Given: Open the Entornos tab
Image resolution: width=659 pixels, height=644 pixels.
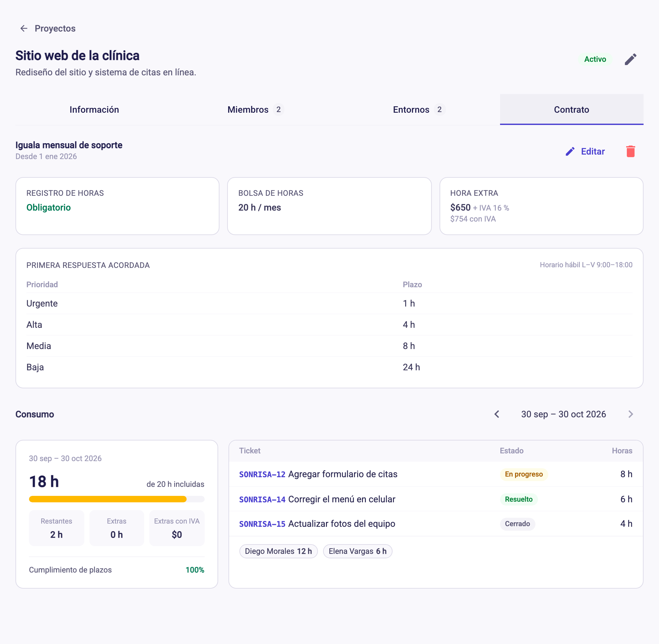Looking at the screenshot, I should coord(419,109).
